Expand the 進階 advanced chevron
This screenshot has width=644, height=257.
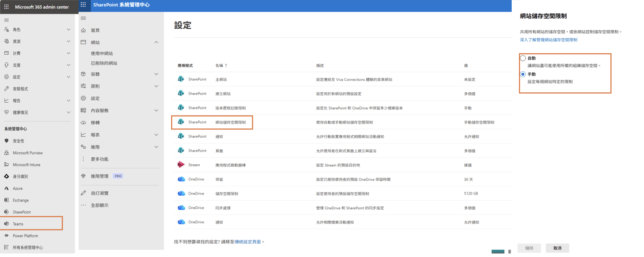[x=156, y=147]
